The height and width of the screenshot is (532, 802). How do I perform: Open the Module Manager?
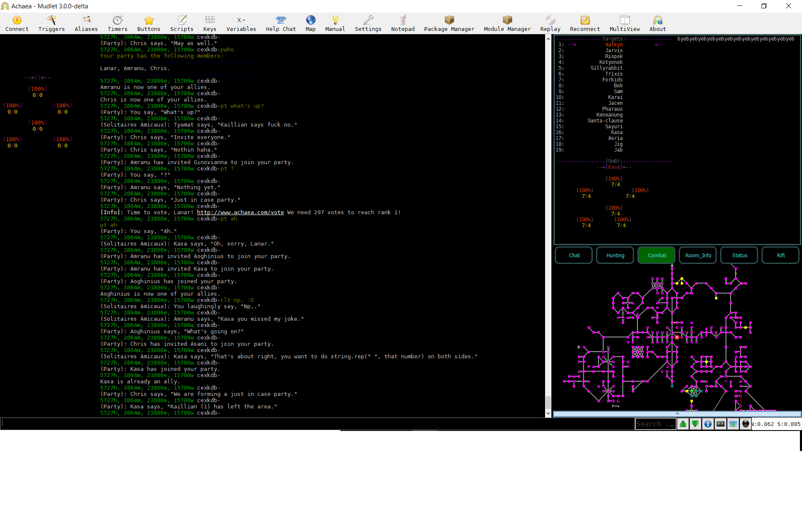507,23
